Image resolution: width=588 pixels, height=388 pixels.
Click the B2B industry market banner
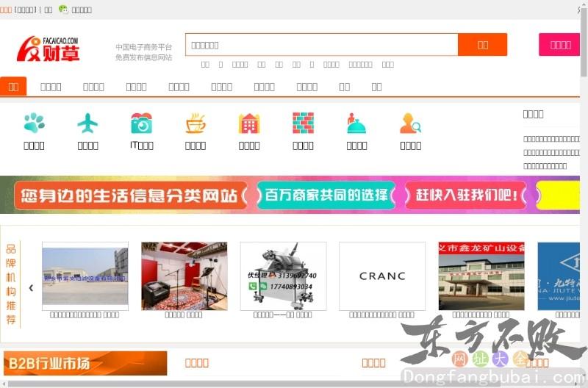[85, 363]
